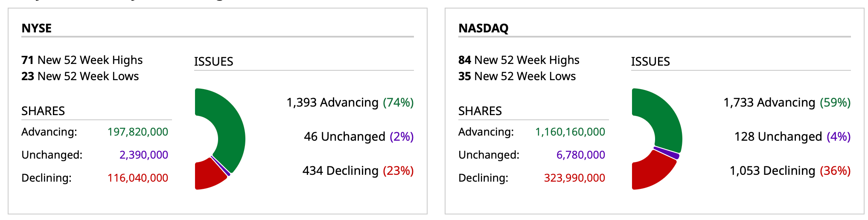Select the NASDAQ panel heading

[483, 28]
